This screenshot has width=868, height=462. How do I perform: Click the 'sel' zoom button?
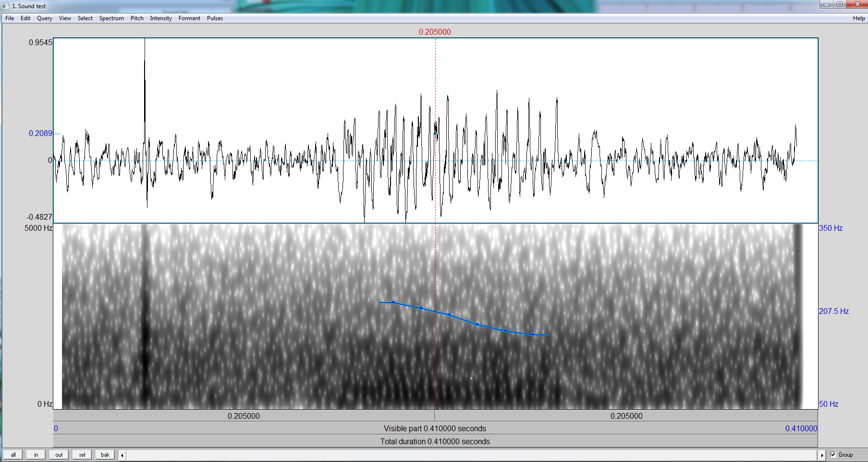click(82, 455)
